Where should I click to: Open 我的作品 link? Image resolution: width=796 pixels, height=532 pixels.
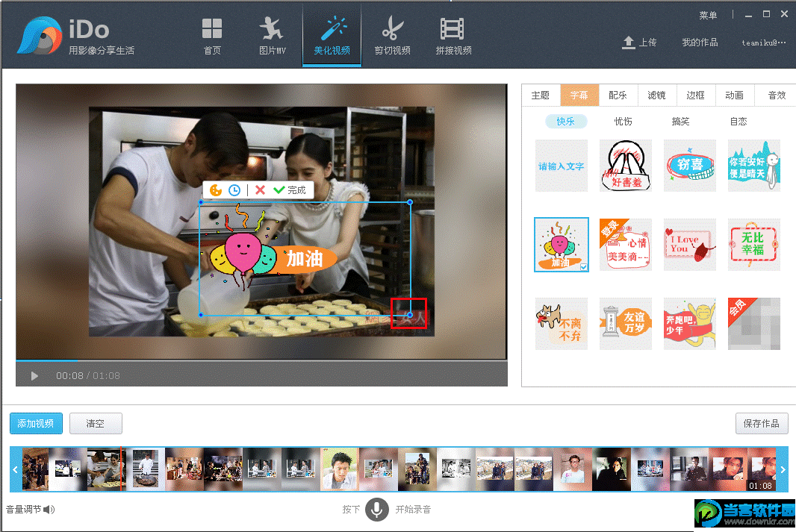pos(700,43)
